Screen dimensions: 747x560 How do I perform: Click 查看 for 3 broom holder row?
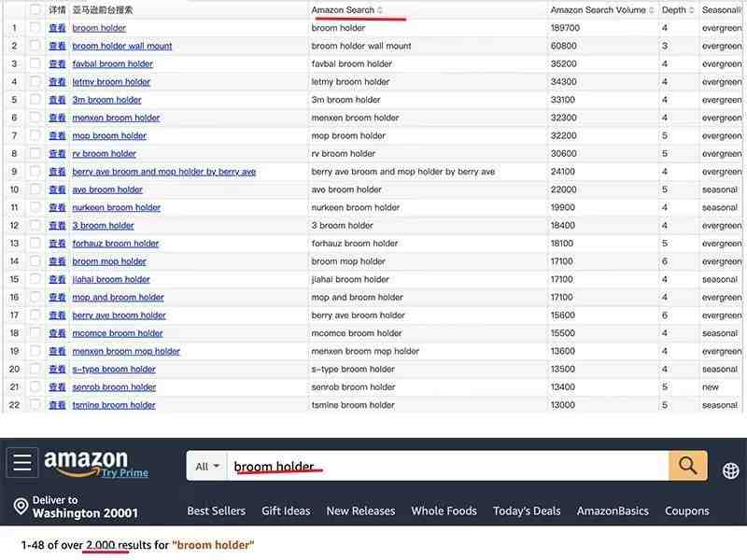tap(57, 225)
